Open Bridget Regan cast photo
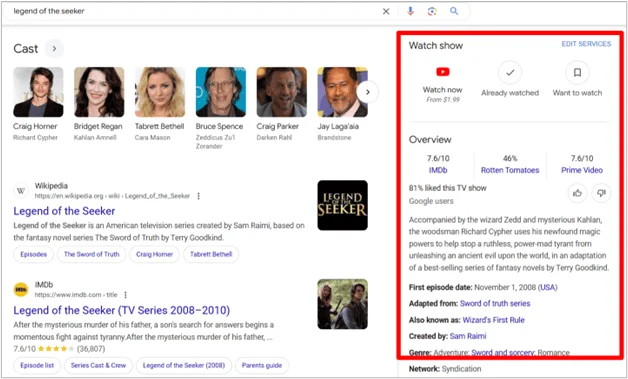 (x=99, y=92)
